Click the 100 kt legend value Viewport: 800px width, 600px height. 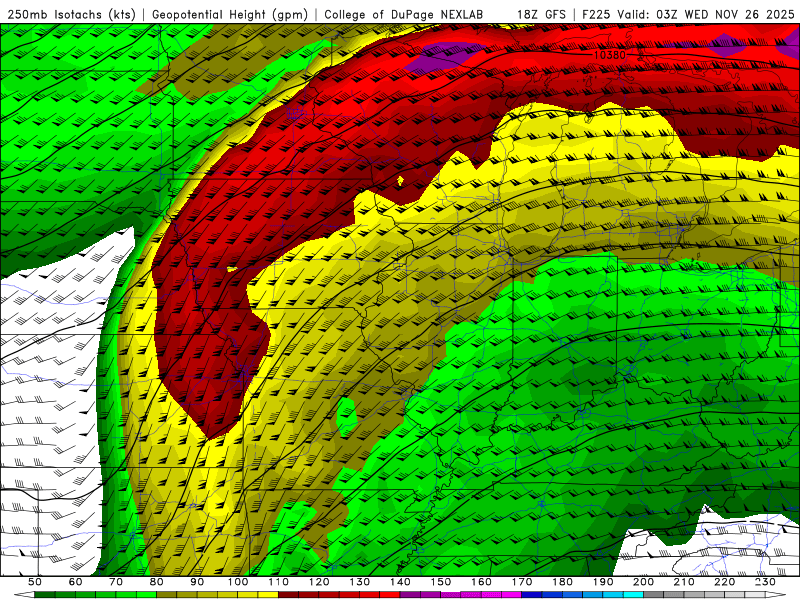click(x=238, y=582)
